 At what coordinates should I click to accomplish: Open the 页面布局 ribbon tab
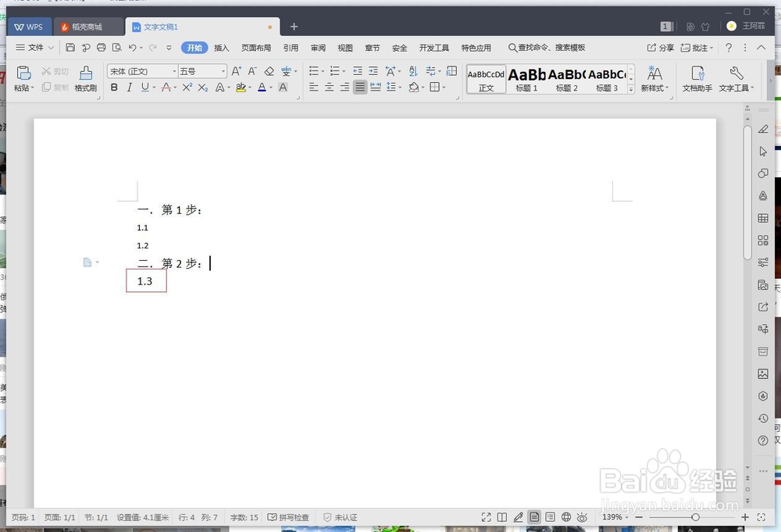(255, 47)
